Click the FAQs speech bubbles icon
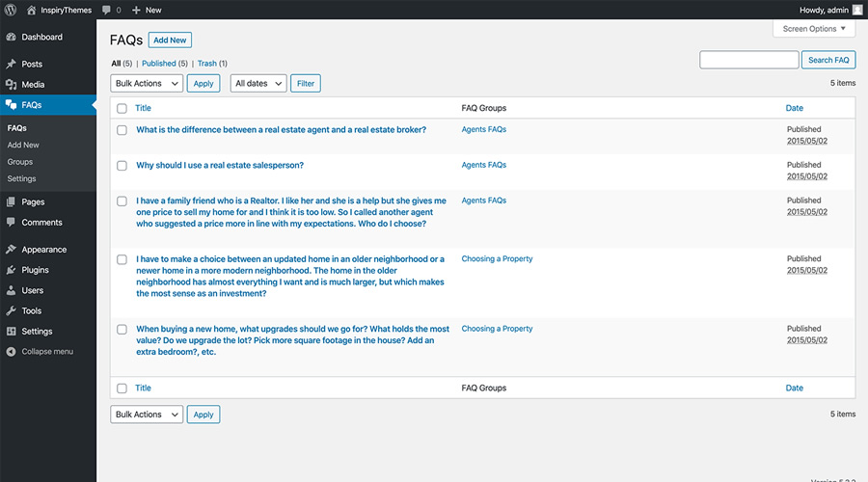The height and width of the screenshot is (482, 868). [x=11, y=105]
